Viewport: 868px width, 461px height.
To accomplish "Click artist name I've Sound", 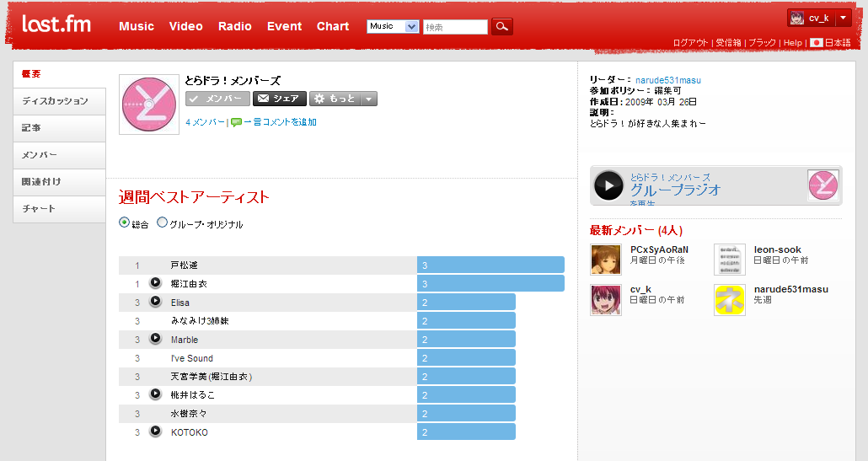I will pos(192,358).
